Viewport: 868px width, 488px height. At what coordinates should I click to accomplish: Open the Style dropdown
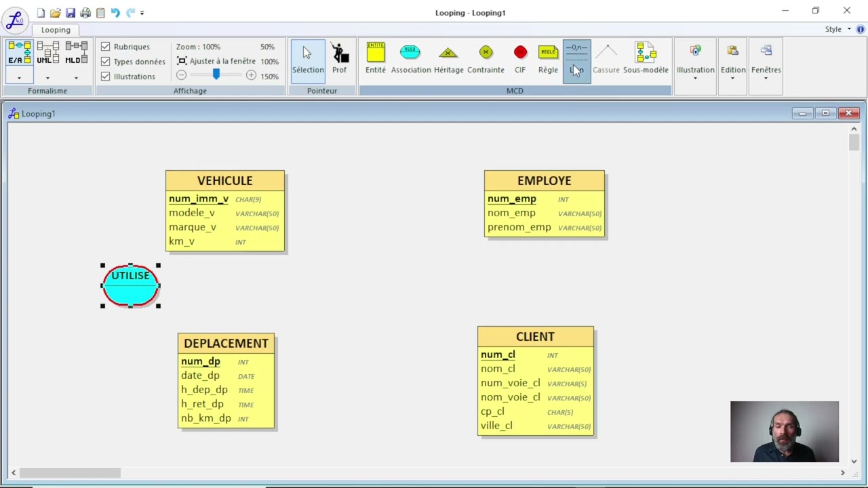tap(837, 29)
